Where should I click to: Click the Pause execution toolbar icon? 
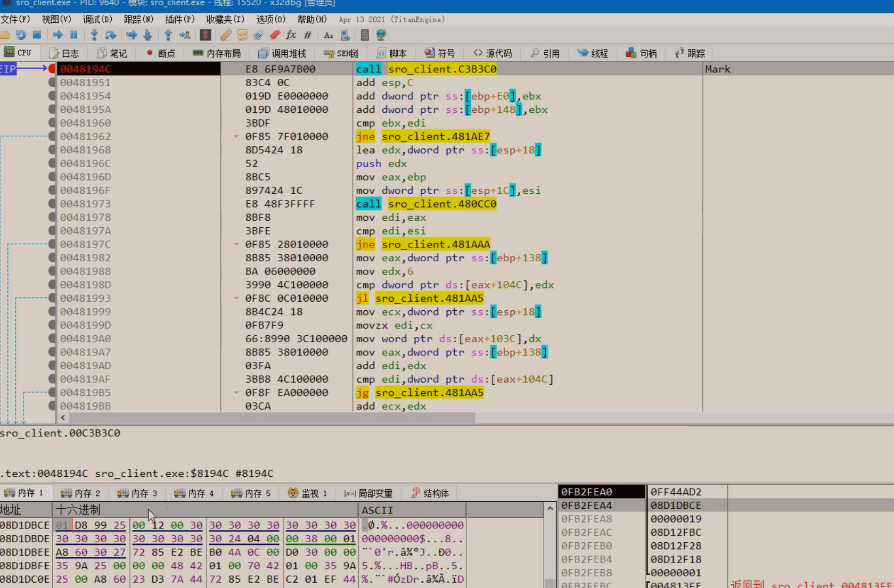point(73,35)
